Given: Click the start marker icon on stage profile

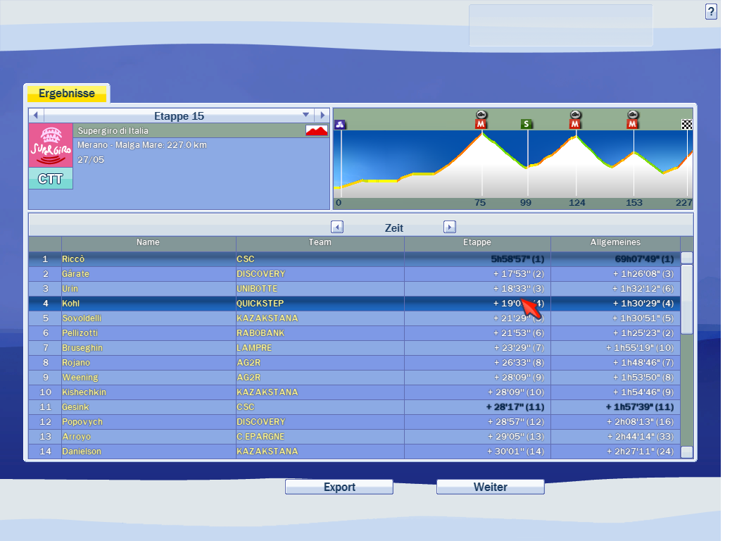Looking at the screenshot, I should point(341,125).
